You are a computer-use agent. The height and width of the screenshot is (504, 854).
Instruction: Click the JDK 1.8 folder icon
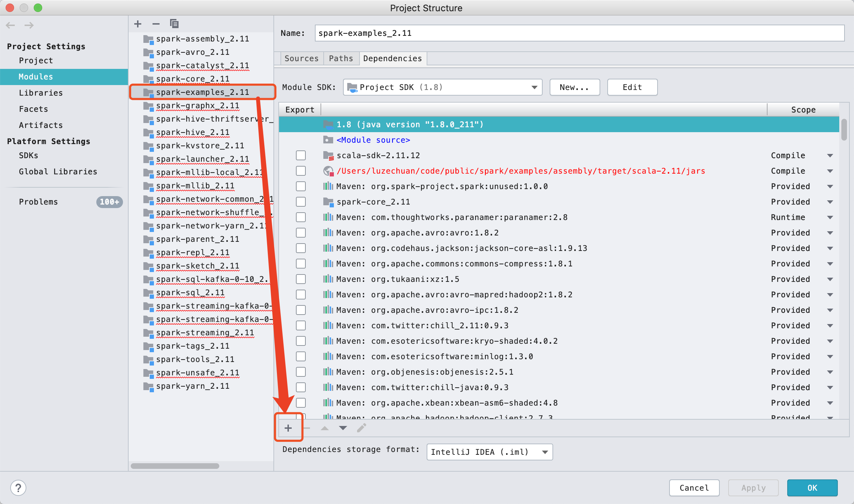[x=328, y=124]
